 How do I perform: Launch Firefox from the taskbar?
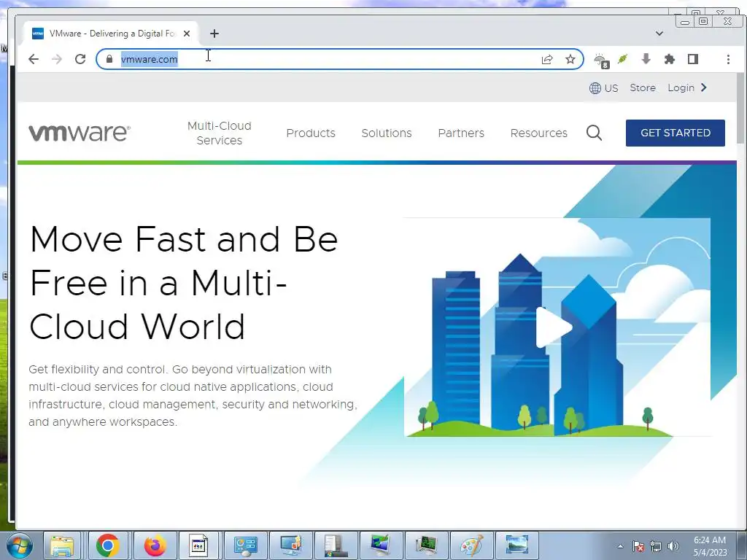click(x=155, y=545)
